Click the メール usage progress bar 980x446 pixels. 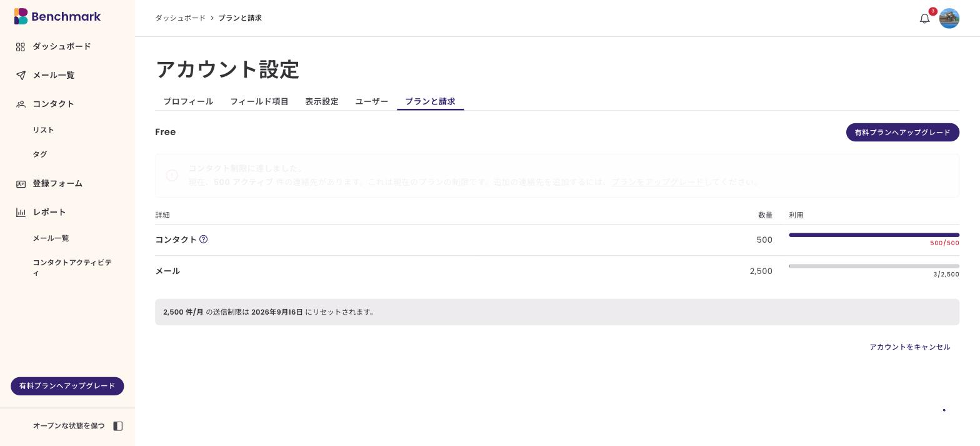point(874,266)
